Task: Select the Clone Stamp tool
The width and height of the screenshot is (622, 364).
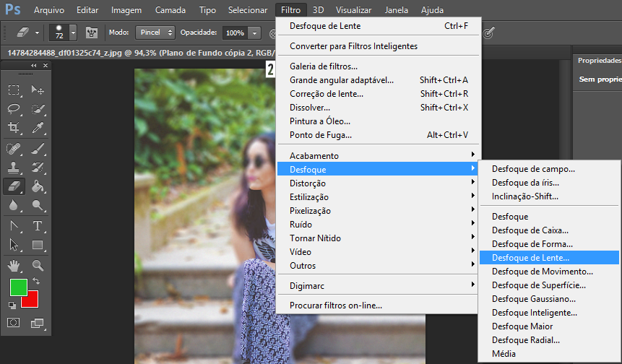Action: 14,168
